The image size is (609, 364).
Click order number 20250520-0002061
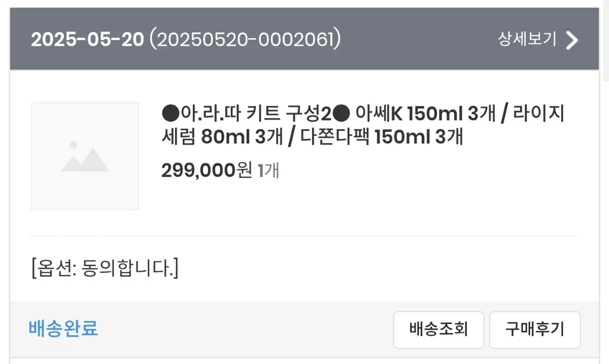point(245,40)
